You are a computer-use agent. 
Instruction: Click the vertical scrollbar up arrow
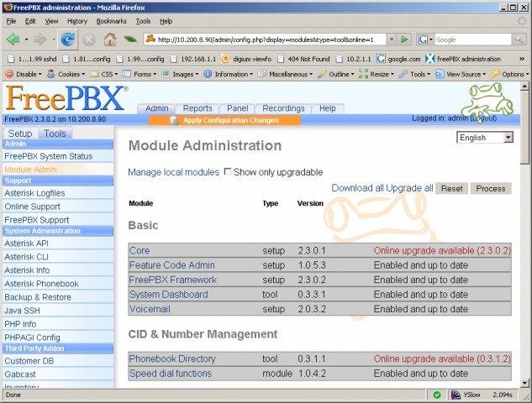coord(524,86)
